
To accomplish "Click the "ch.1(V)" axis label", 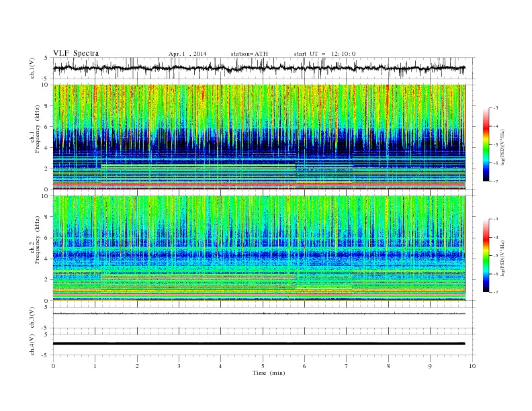I will [32, 68].
